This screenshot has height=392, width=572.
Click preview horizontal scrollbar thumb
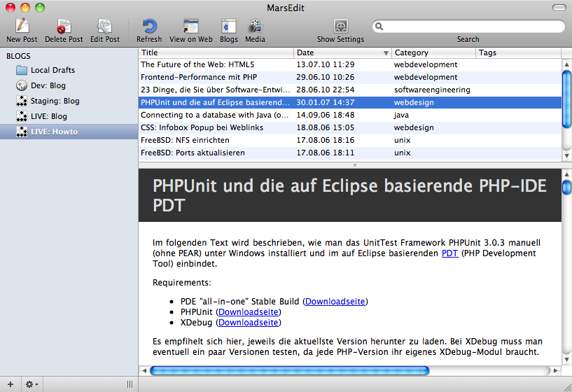click(x=290, y=370)
